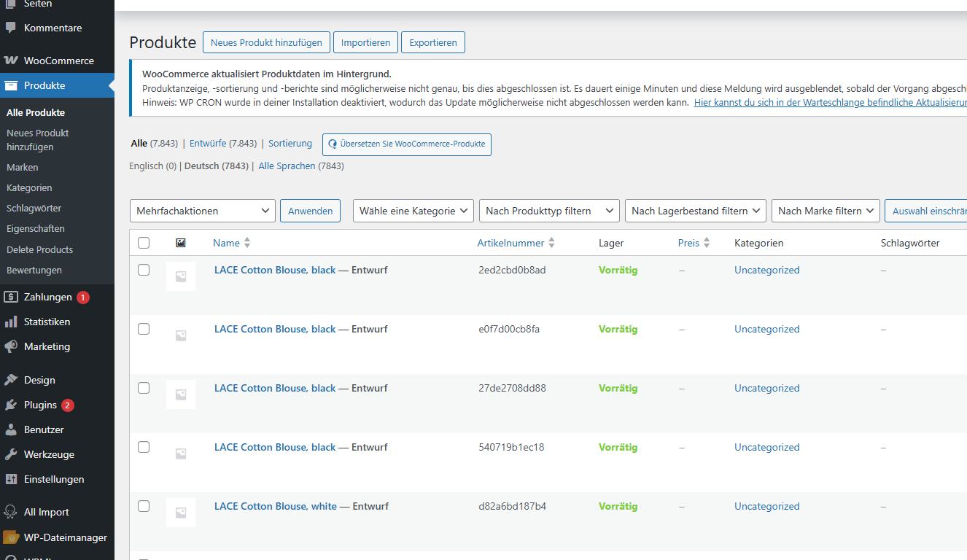Open the Nach Marke filtern dropdown
The image size is (967, 560).
(826, 211)
